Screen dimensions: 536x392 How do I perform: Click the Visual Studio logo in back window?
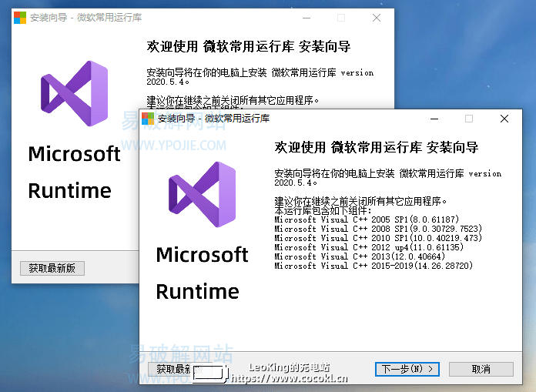74,93
